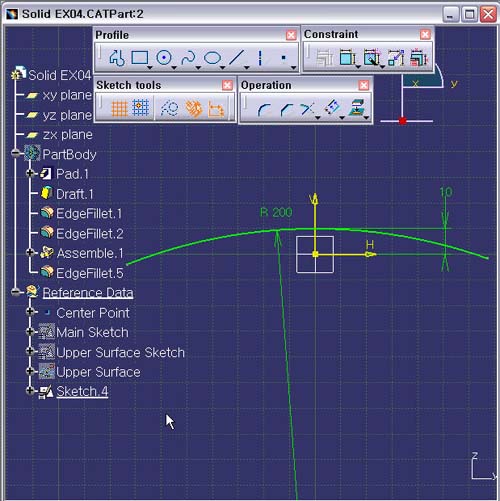The height and width of the screenshot is (501, 500).
Task: Expand the Pad.1 tree node
Action: pos(30,173)
